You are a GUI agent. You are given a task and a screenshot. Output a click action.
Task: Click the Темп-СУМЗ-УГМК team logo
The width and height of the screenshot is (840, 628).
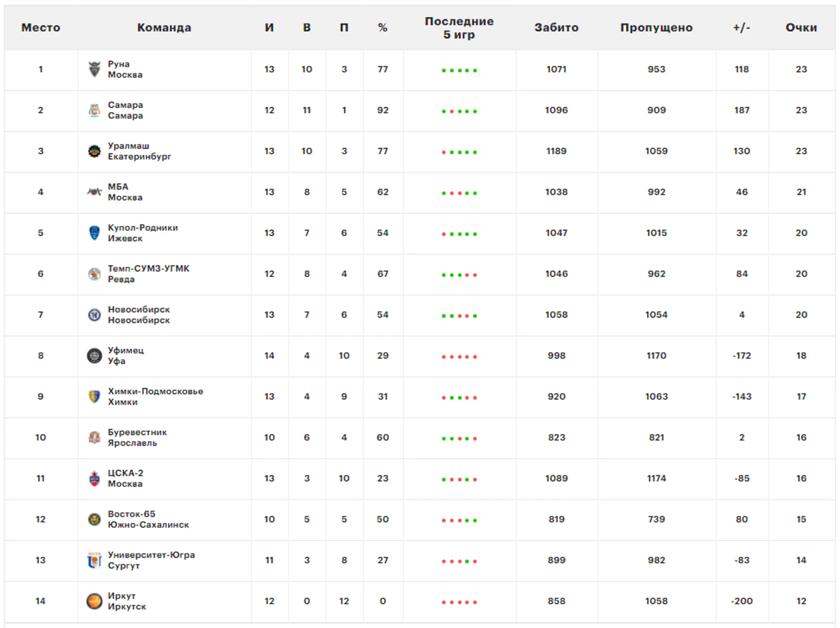point(94,274)
